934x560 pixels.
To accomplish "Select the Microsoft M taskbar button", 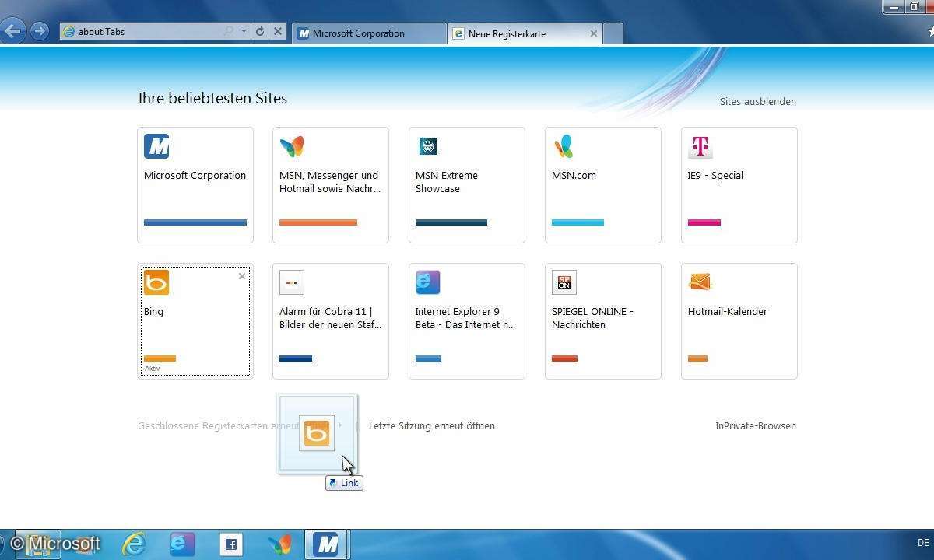I will [x=327, y=544].
